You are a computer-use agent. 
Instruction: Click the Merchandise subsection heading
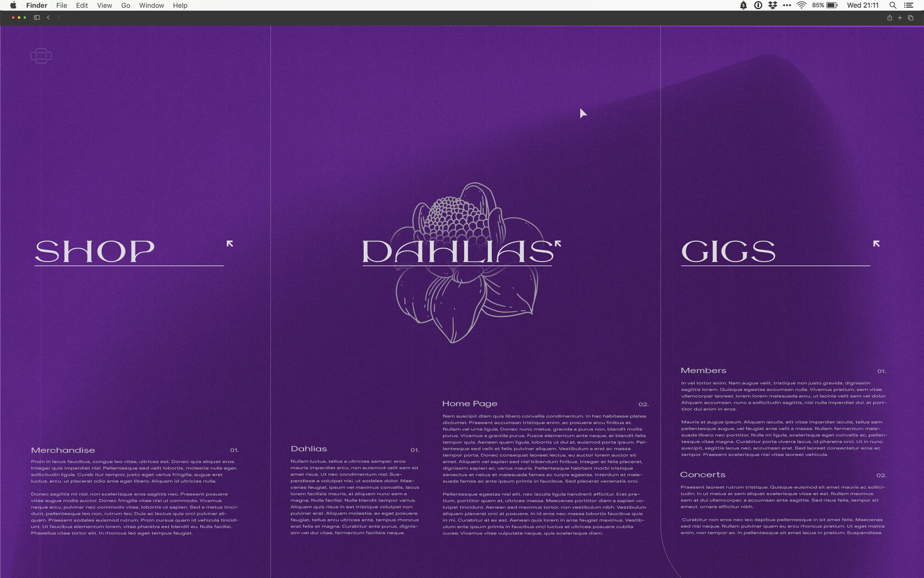pyautogui.click(x=63, y=450)
